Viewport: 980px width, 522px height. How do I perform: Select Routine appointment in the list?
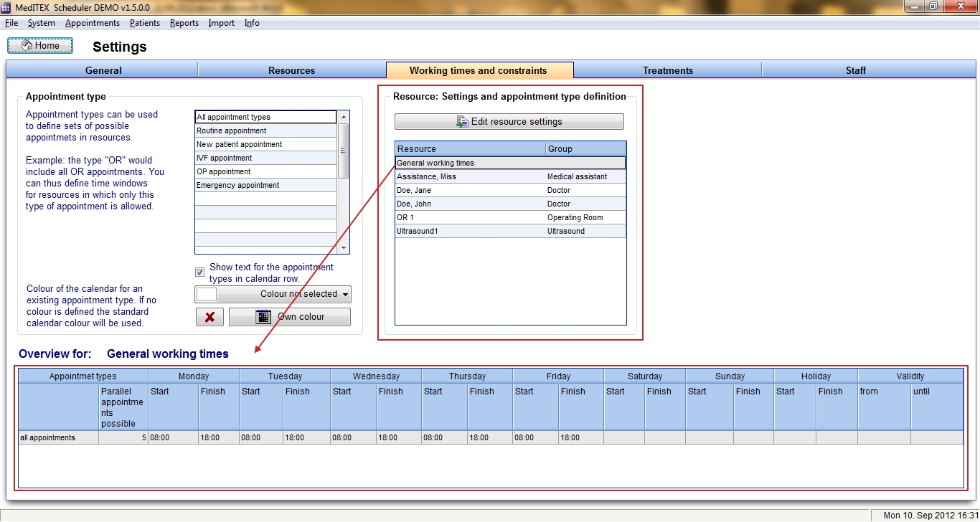(x=265, y=130)
